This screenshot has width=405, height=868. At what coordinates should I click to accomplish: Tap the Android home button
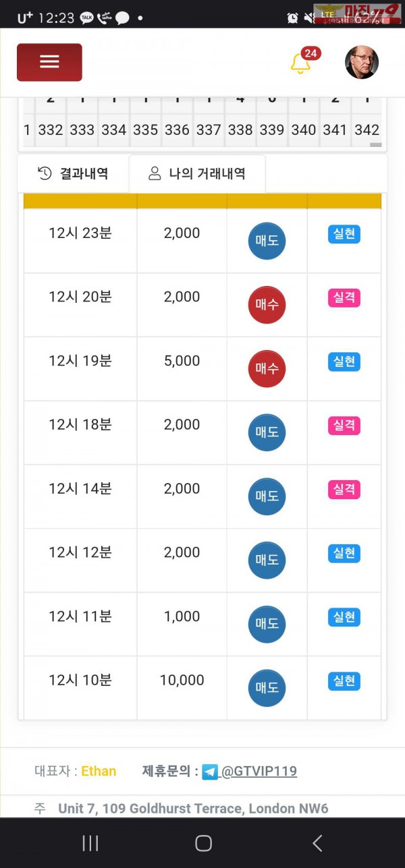203,843
